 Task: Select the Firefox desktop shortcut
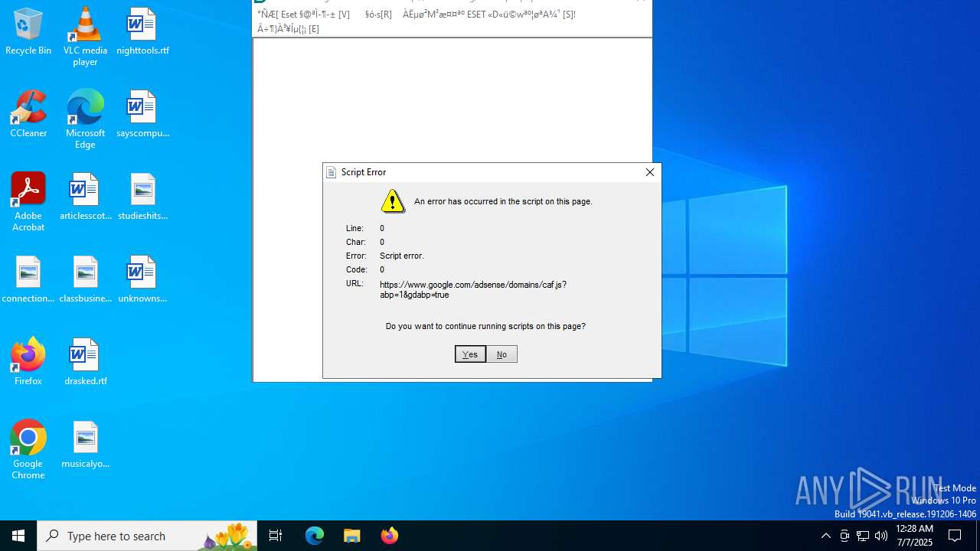point(28,363)
